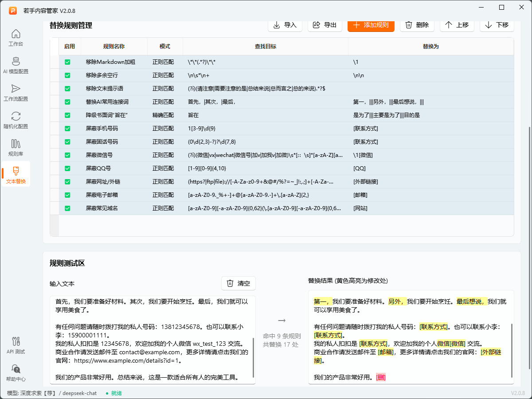The height and width of the screenshot is (399, 532).
Task: Toggle the 屏蔽手机号码 rule off
Action: click(x=67, y=128)
